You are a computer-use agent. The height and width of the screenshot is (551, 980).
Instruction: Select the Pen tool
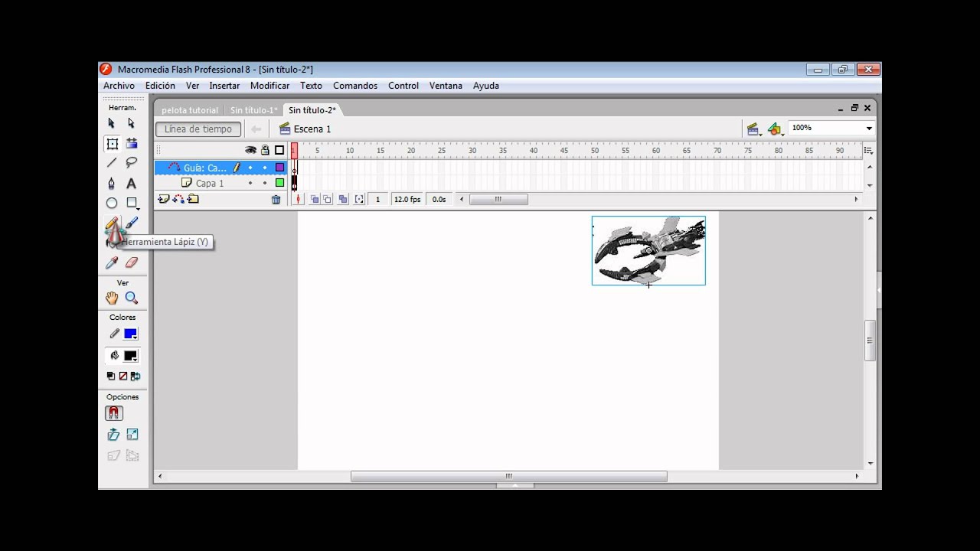[x=112, y=183]
